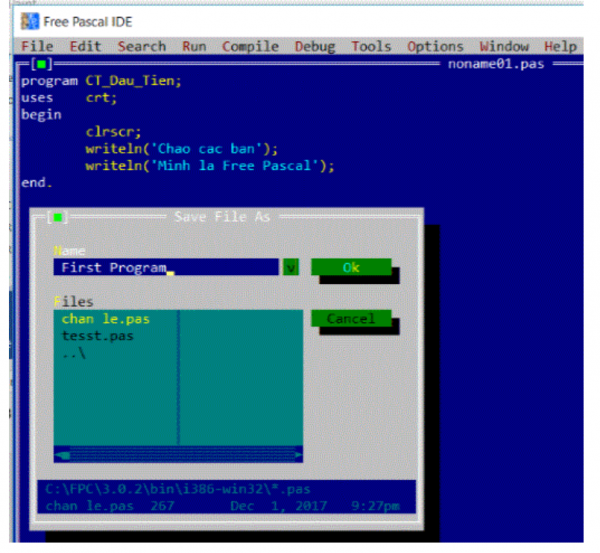This screenshot has height=553, width=600.
Task: Open the File menu
Action: 37,46
